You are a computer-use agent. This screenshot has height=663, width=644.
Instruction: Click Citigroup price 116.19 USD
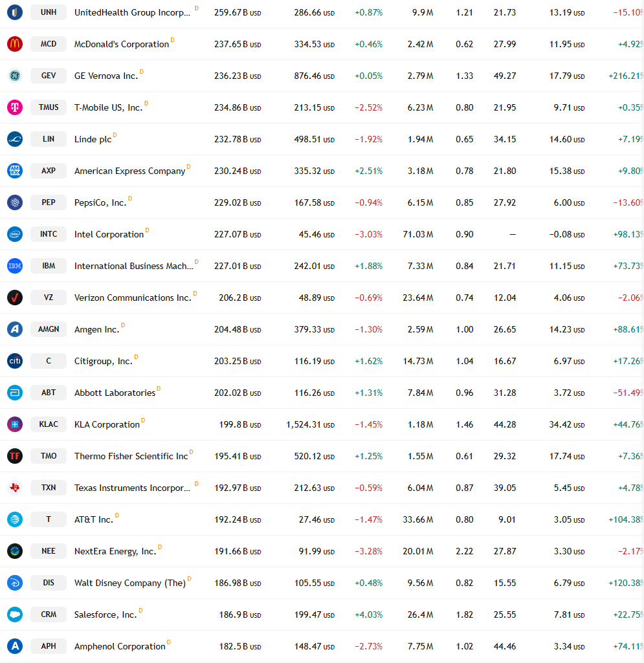[315, 362]
